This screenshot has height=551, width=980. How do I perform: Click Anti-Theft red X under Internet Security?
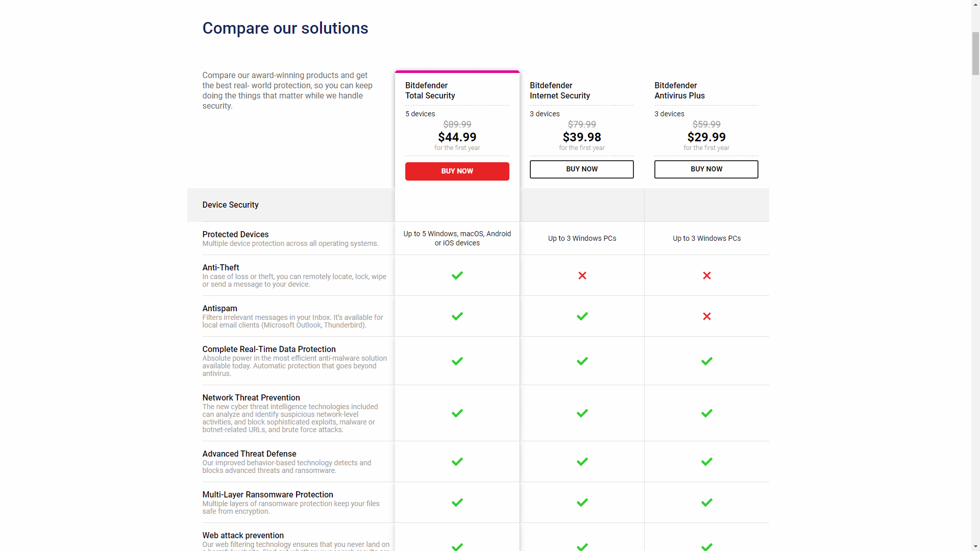click(x=582, y=275)
